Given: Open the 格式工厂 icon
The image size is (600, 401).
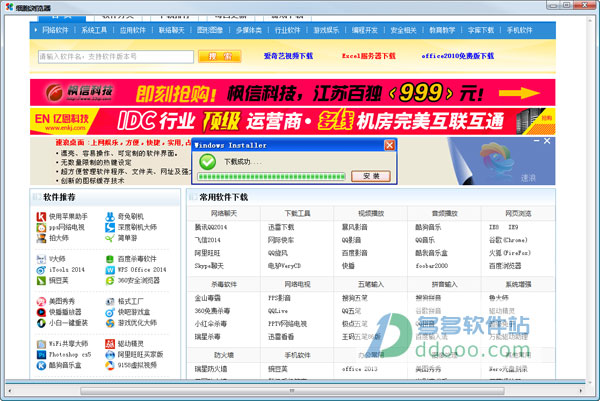Looking at the screenshot, I should [x=110, y=302].
